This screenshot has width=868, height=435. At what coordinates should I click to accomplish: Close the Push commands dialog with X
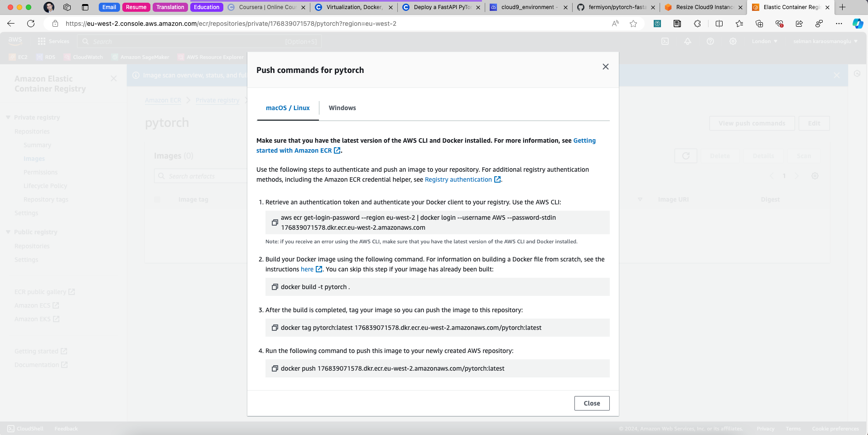[x=606, y=67]
